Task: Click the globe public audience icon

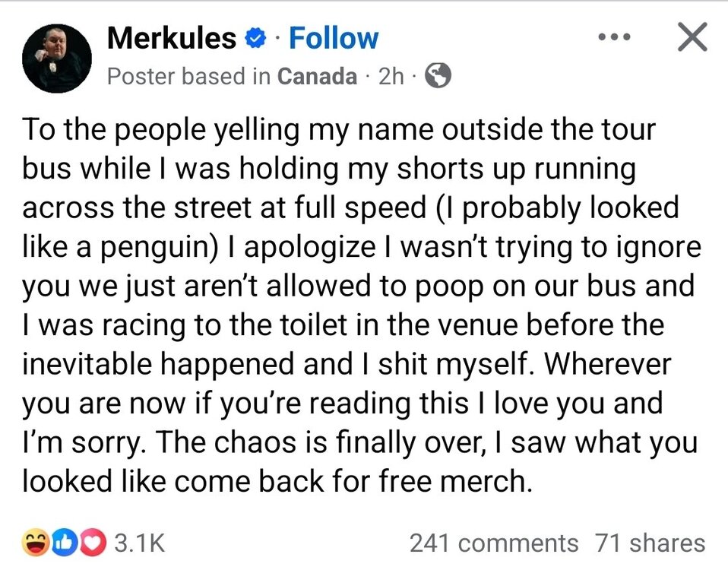Action: pyautogui.click(x=437, y=76)
